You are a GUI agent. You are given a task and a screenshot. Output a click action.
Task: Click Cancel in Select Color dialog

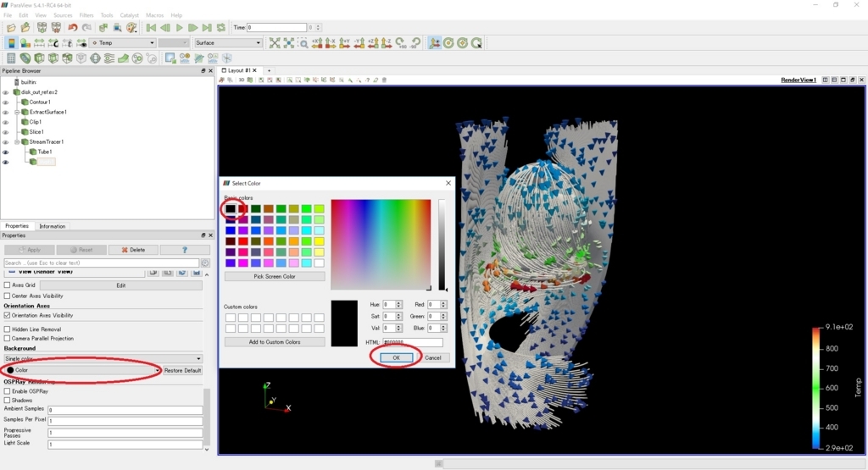(433, 357)
